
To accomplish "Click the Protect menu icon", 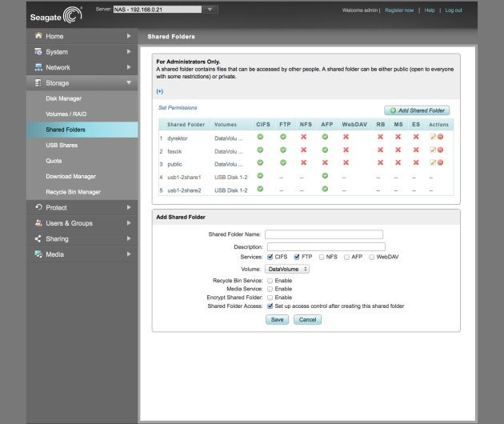I will [38, 207].
